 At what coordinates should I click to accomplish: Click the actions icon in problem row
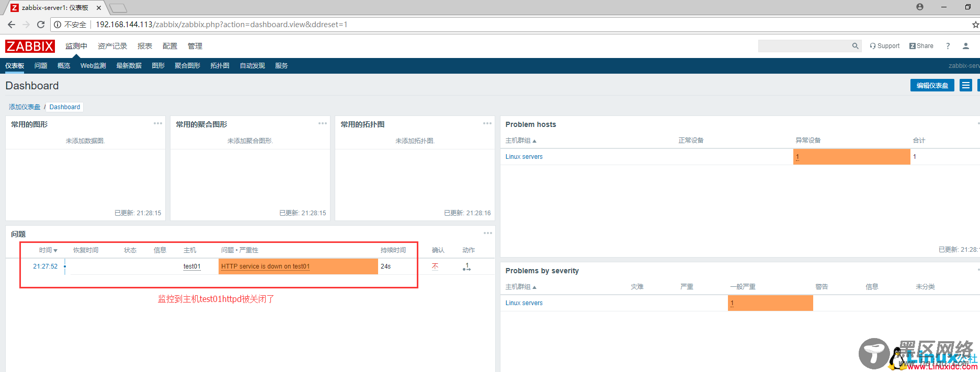coord(466,266)
